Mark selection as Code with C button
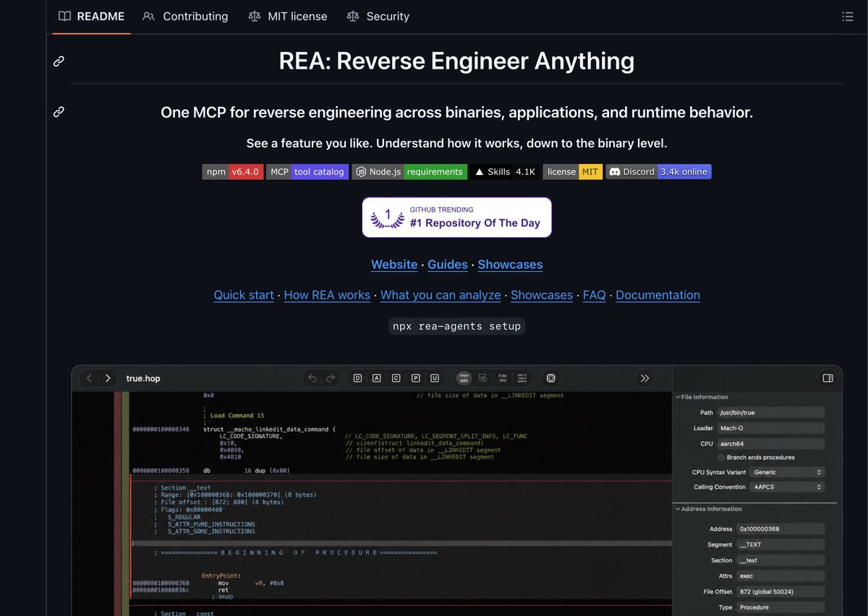 [x=396, y=378]
